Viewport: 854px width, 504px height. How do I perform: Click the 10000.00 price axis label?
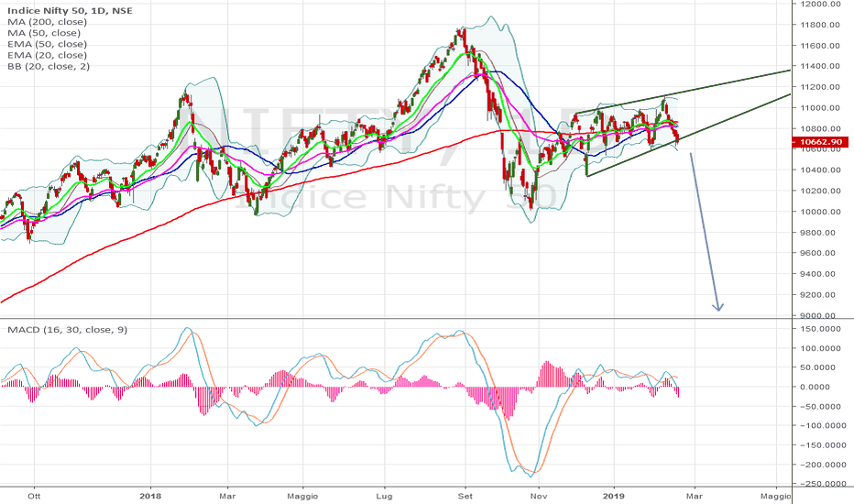click(820, 212)
